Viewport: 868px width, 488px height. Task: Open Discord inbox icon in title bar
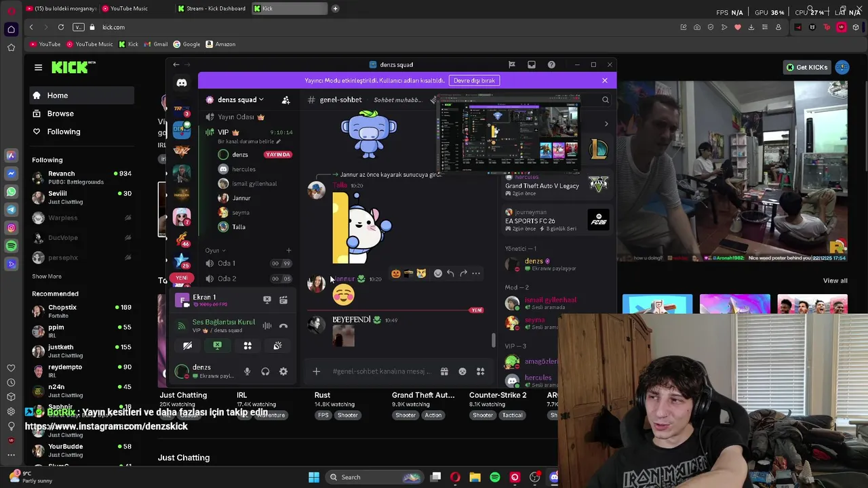532,64
